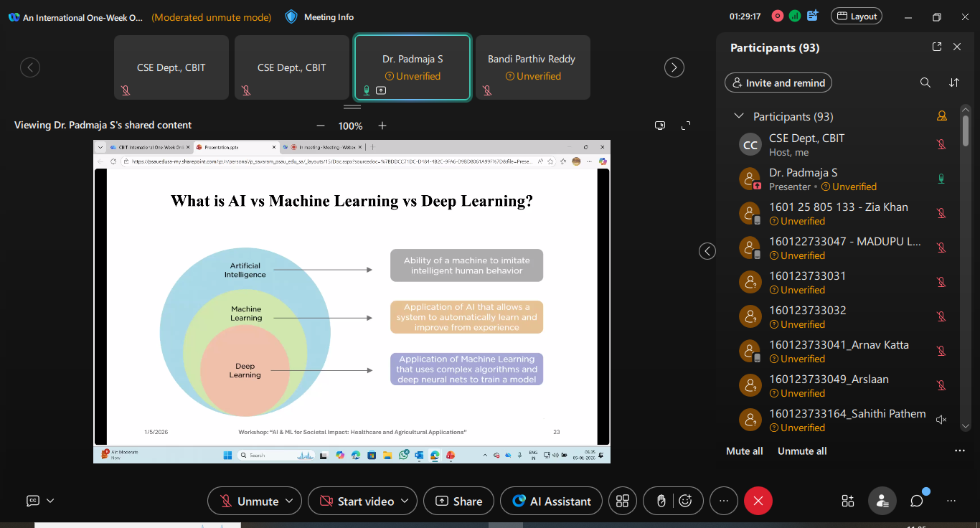Open the green network quality indicator
The width and height of the screenshot is (980, 528).
point(795,16)
